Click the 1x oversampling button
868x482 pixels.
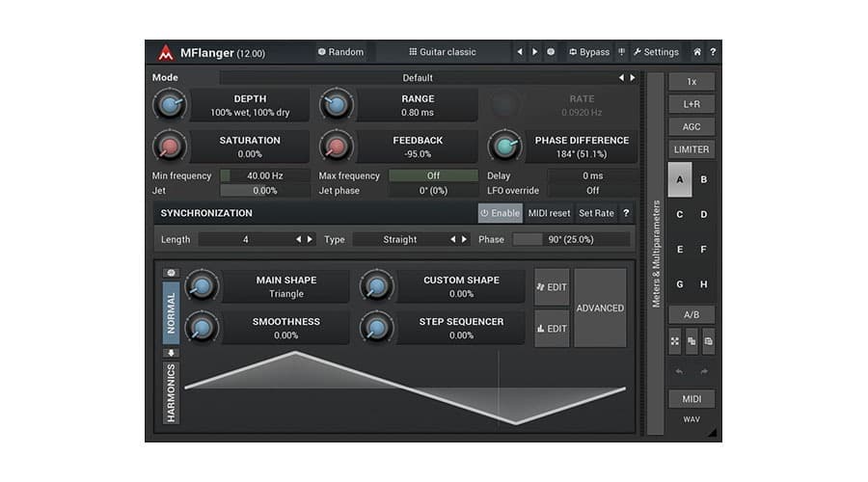point(692,81)
